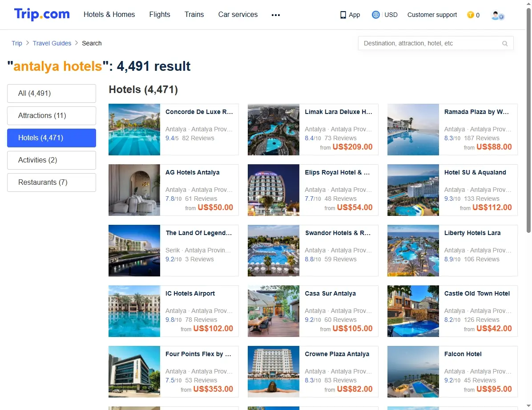Open the App phone icon
The image size is (532, 410).
(343, 15)
